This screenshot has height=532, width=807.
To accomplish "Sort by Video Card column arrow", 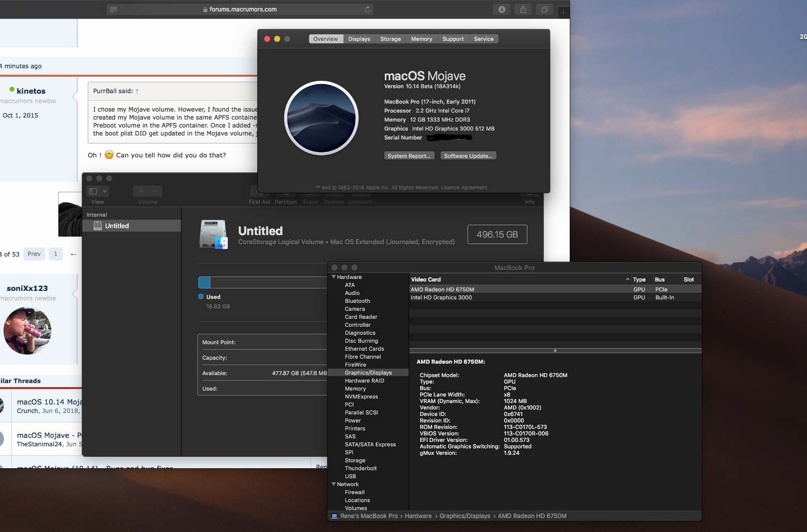I will [x=628, y=279].
